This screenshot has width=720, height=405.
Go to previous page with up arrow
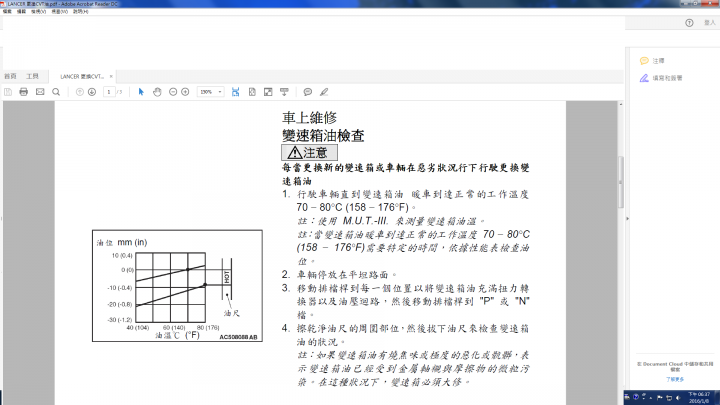click(x=79, y=92)
